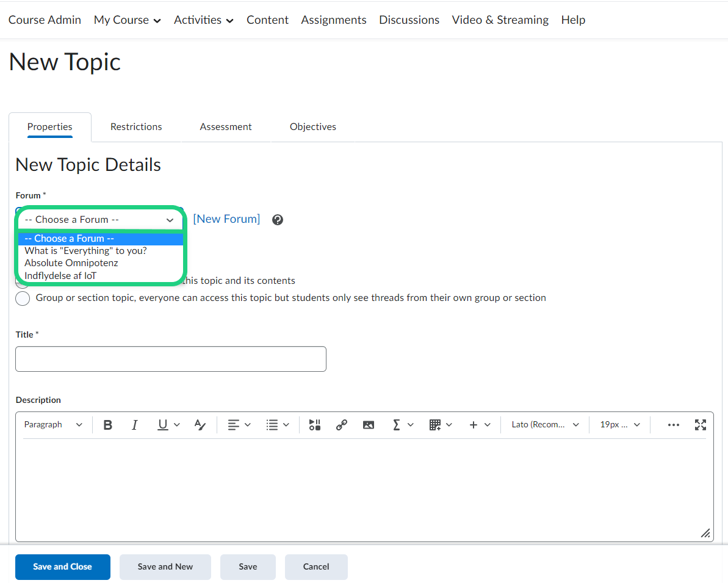
Task: Click the Insert Stuff media icon
Action: (314, 425)
